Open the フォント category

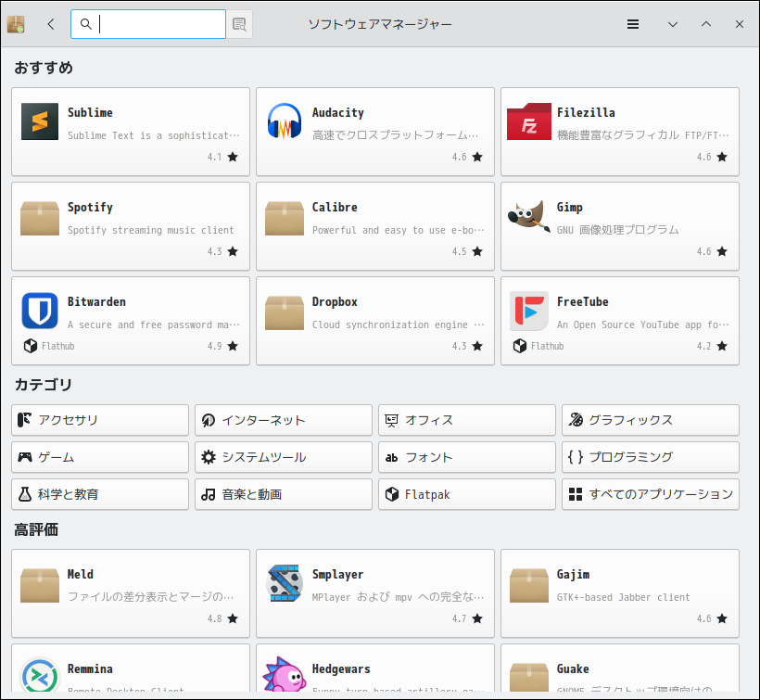point(467,457)
